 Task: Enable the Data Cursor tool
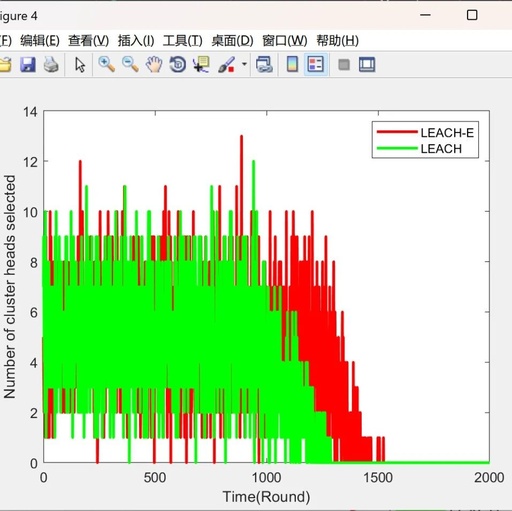(201, 64)
